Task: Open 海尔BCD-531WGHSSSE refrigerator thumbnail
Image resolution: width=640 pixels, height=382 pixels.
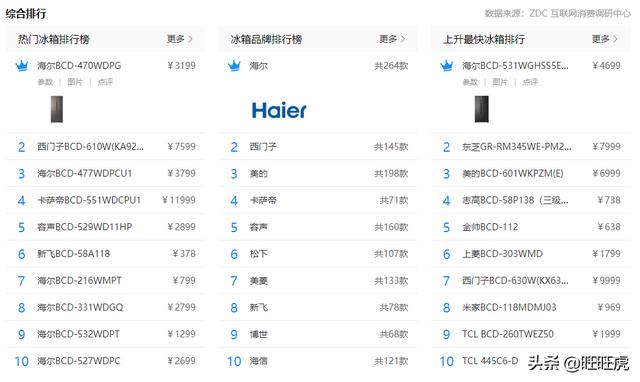Action: coord(482,109)
